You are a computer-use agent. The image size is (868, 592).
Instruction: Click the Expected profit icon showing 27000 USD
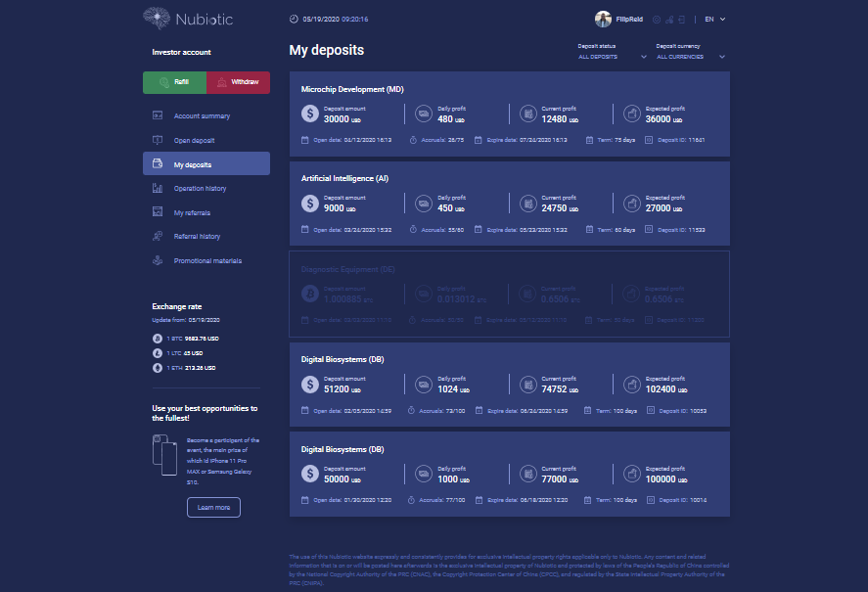631,204
